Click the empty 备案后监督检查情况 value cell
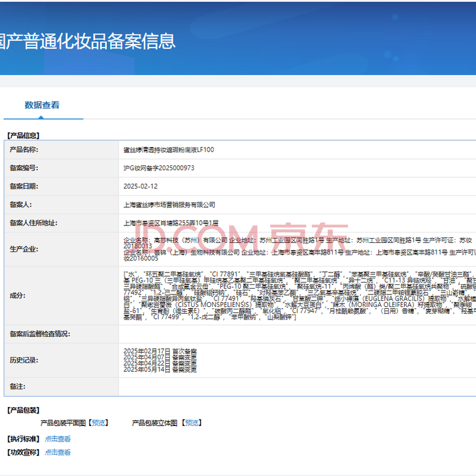The image size is (476, 476). [297, 334]
